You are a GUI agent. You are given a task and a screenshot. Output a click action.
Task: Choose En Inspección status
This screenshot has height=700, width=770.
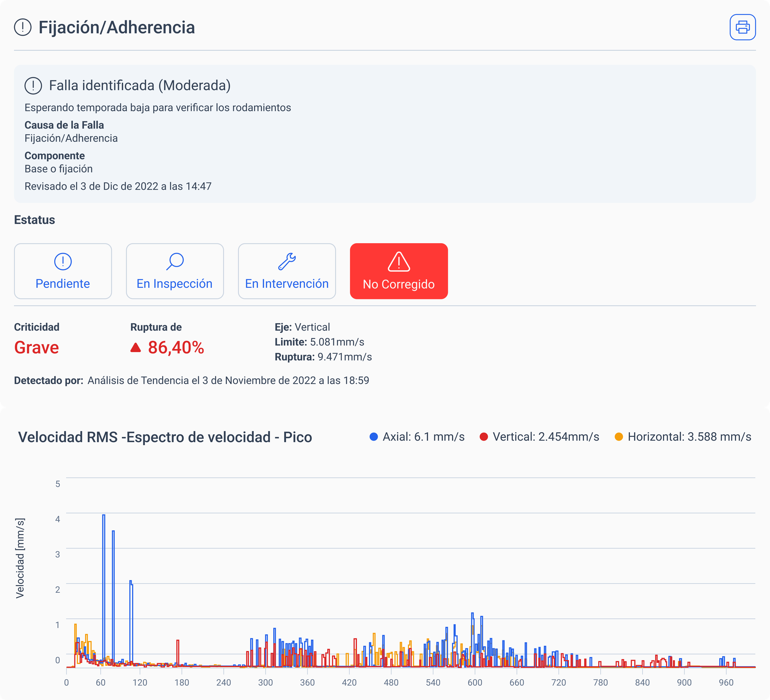[x=174, y=284]
